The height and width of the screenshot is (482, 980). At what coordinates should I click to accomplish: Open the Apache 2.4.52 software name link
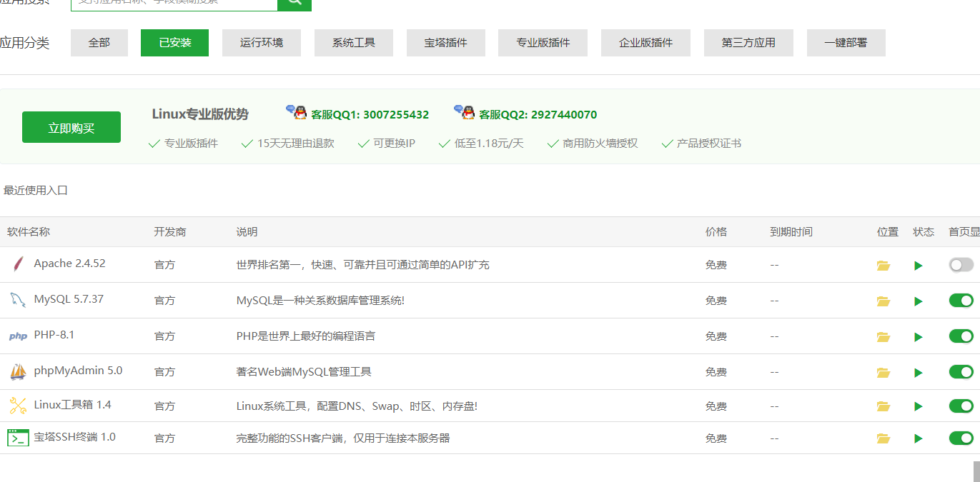(69, 263)
